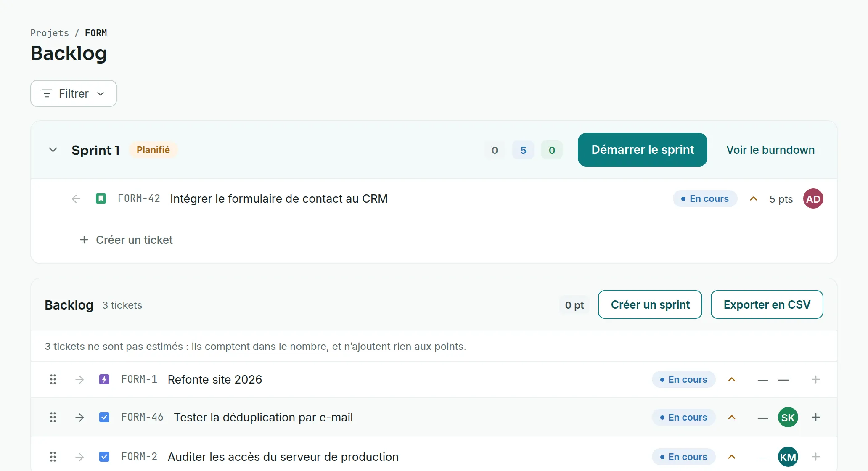
Task: Click plus icon on FORM-2 row
Action: [815, 457]
